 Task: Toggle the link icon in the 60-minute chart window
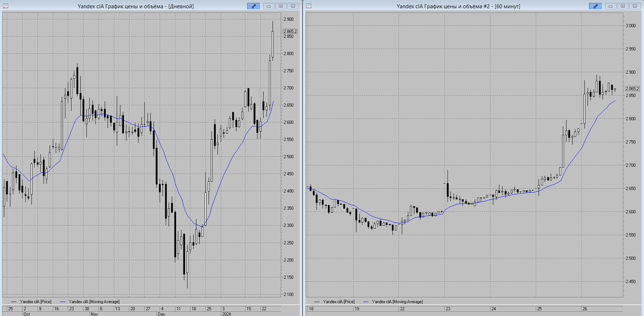[595, 6]
